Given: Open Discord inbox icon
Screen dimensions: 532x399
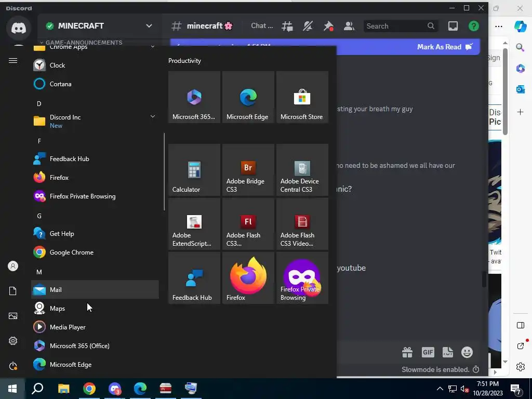Looking at the screenshot, I should coord(453,26).
